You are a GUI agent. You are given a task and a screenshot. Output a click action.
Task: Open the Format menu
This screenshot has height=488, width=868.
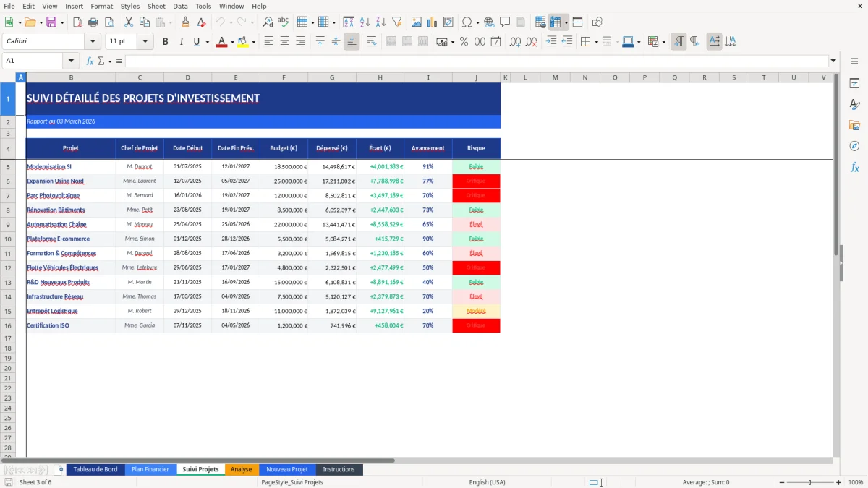pos(101,6)
